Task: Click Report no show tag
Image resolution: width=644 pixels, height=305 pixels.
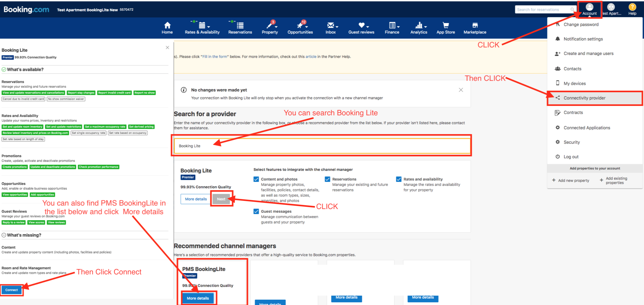Action: point(145,93)
